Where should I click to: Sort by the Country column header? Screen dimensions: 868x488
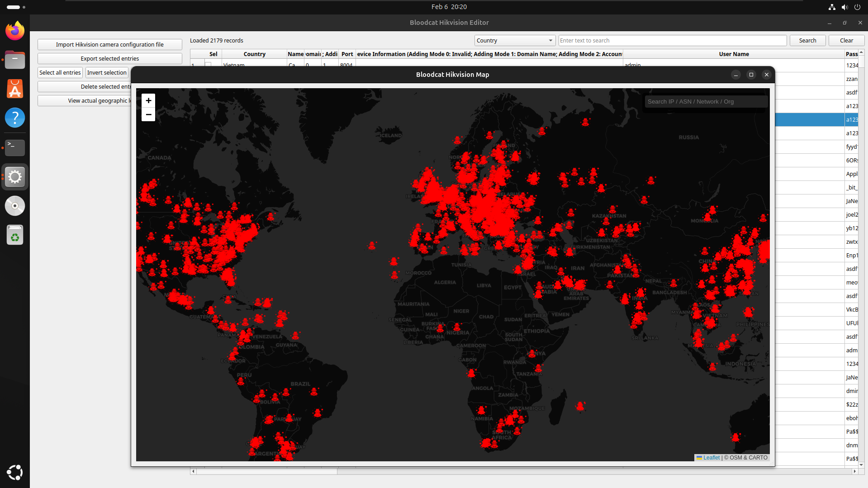(254, 54)
